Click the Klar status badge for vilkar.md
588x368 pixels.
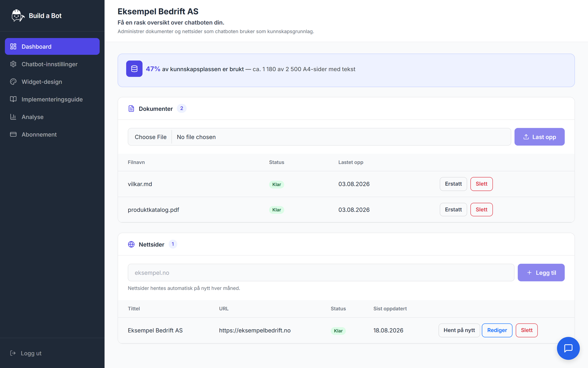coord(276,184)
